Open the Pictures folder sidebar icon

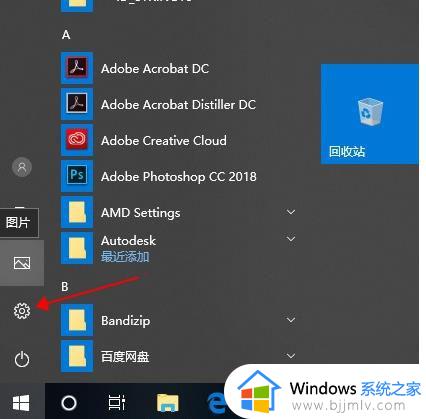[x=22, y=263]
